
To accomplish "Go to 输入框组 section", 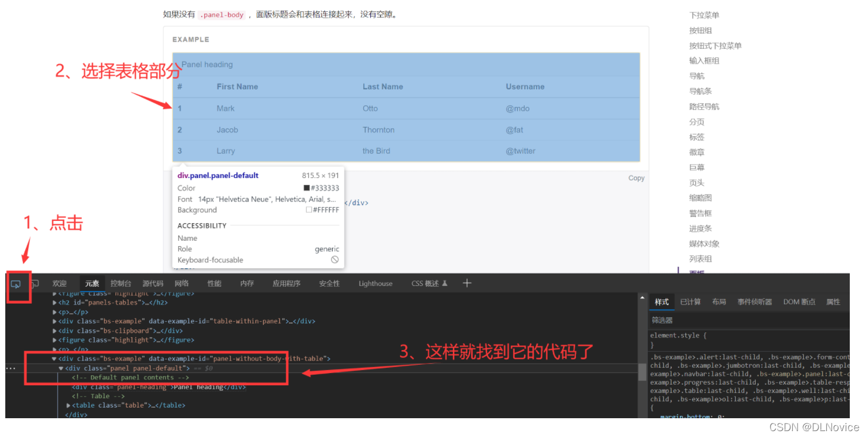I will (704, 60).
